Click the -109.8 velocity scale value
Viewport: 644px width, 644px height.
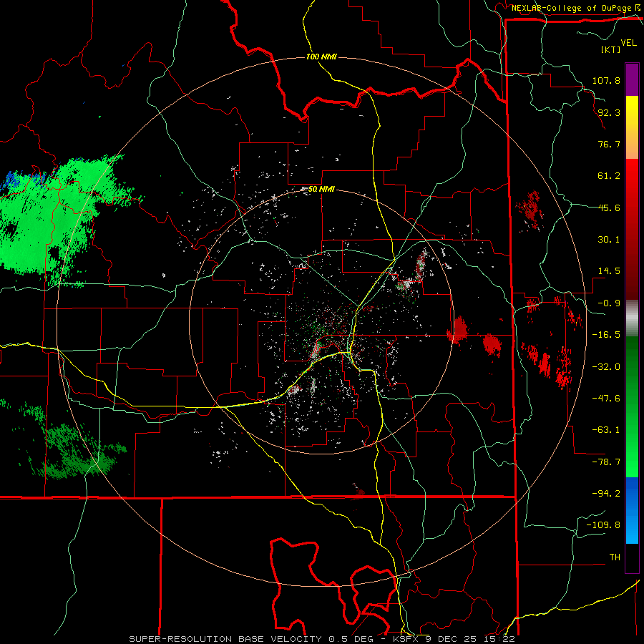pos(603,525)
